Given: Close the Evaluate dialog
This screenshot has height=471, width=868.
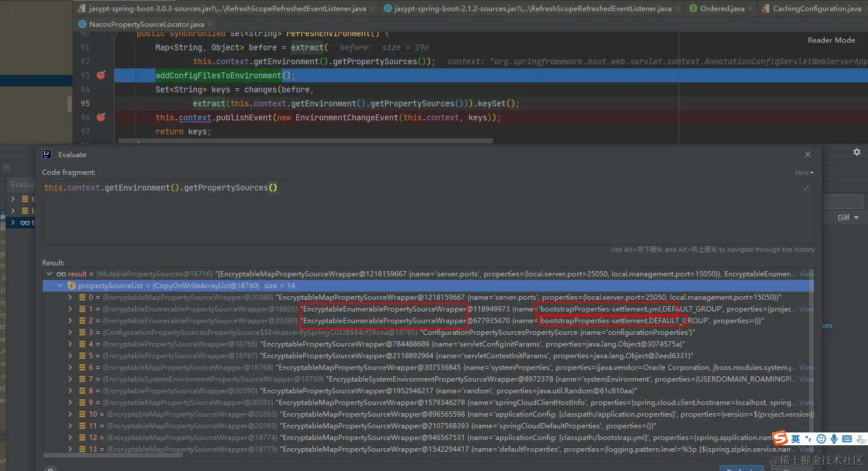Looking at the screenshot, I should (x=808, y=154).
